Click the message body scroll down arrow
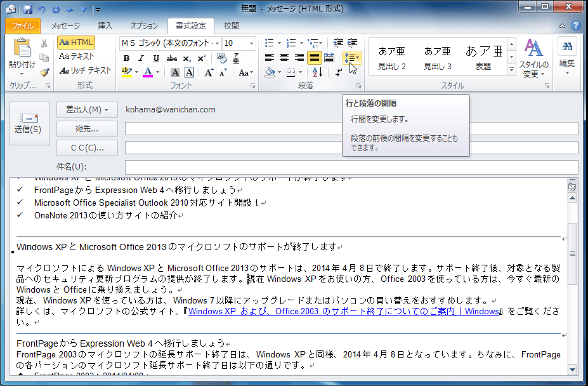The height and width of the screenshot is (386, 588). click(572, 370)
